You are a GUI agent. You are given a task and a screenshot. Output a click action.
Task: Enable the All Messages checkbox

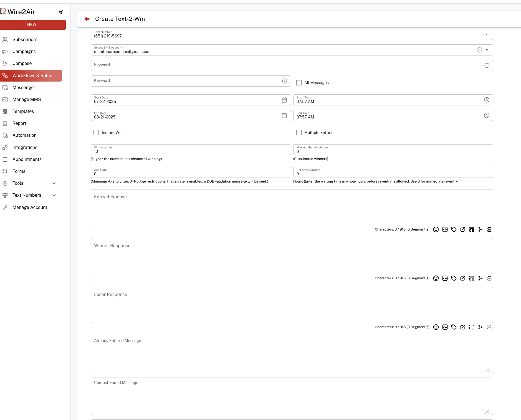coord(299,83)
